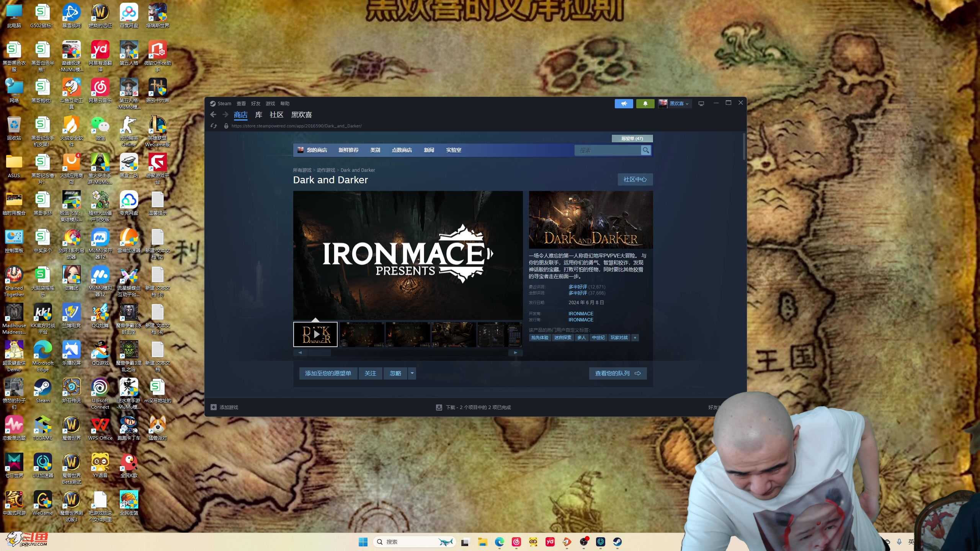Switch to the 库 library tab
The width and height of the screenshot is (980, 551).
(259, 115)
